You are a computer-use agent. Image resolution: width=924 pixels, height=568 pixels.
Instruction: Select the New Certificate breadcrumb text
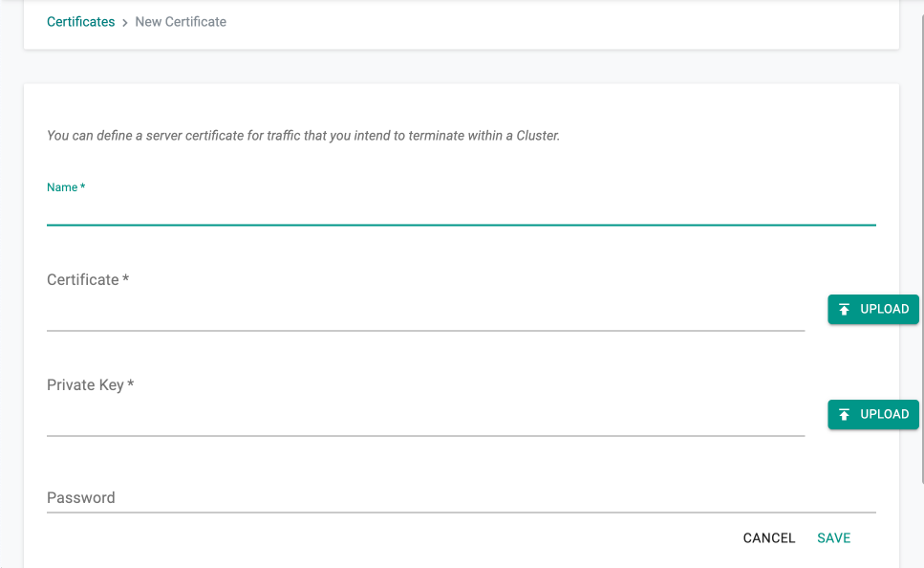[181, 22]
